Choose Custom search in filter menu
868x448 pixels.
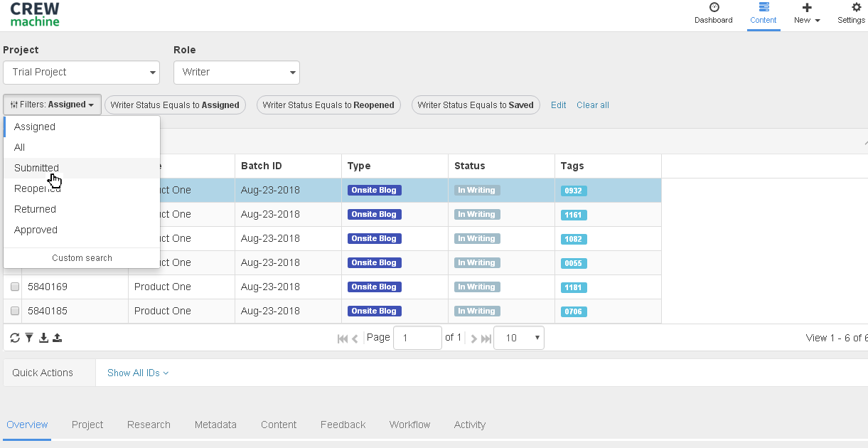pyautogui.click(x=82, y=258)
